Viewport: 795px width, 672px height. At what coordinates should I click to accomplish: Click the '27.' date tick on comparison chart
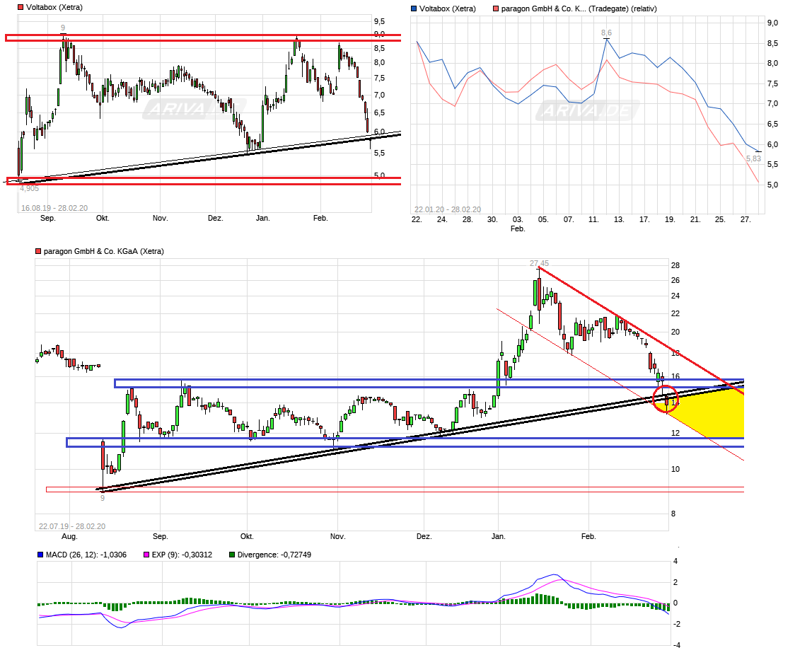(x=745, y=219)
